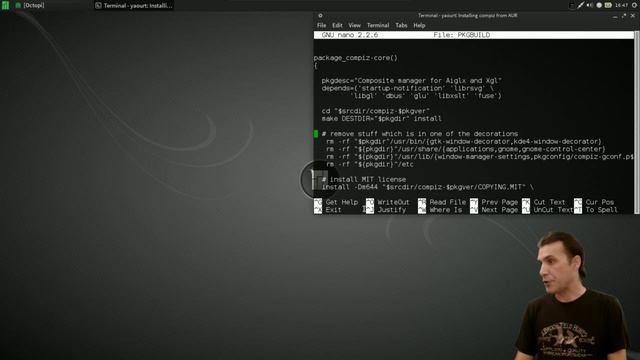This screenshot has height=360, width=640.
Task: Click the rm line with window-manager-settings
Action: point(480,157)
